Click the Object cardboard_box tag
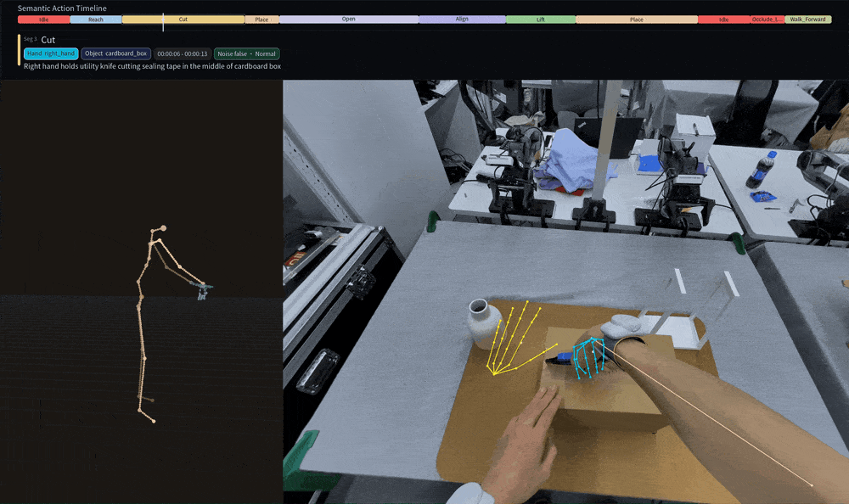This screenshot has width=849, height=504. [115, 53]
